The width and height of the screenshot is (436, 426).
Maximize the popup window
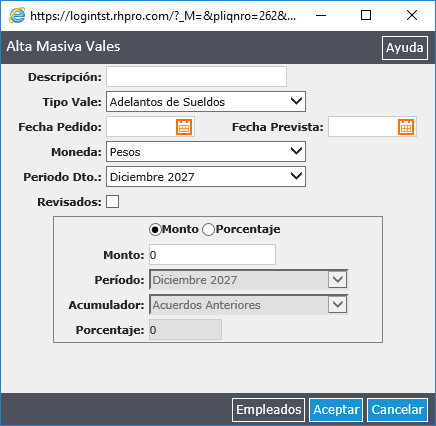point(366,15)
